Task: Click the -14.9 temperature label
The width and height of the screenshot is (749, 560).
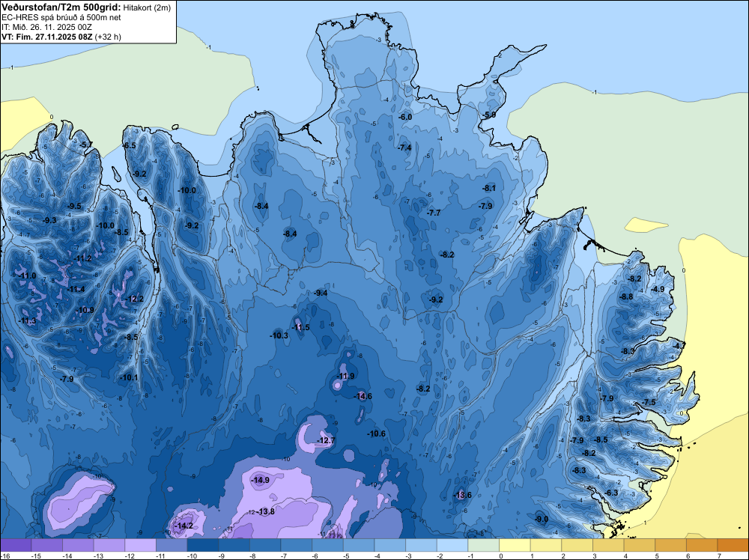Action: pyautogui.click(x=261, y=480)
